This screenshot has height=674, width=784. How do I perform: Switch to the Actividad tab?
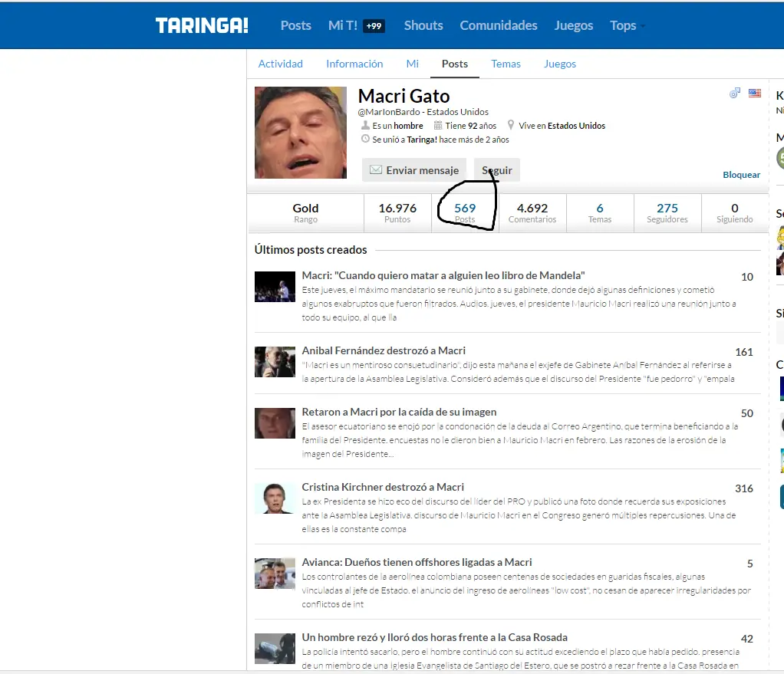281,64
